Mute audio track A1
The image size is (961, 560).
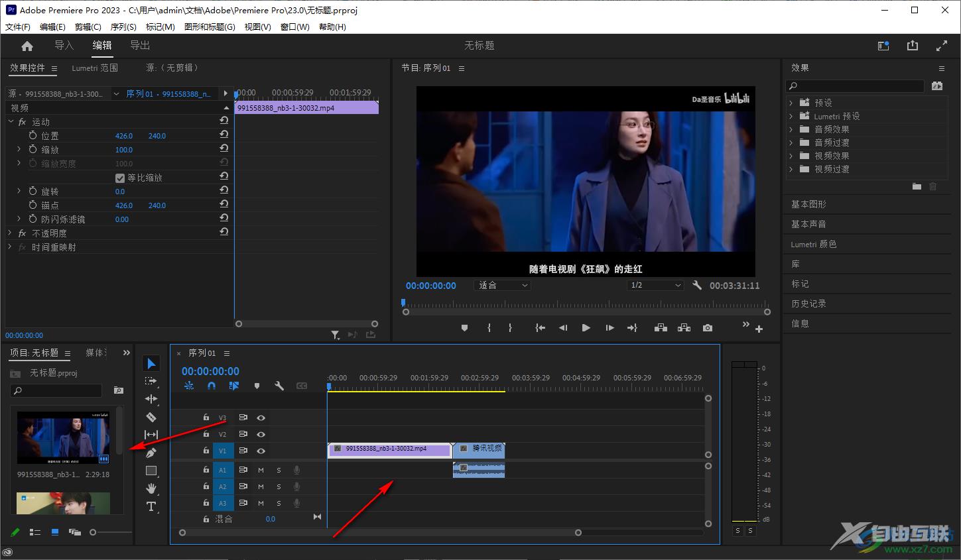click(x=261, y=470)
